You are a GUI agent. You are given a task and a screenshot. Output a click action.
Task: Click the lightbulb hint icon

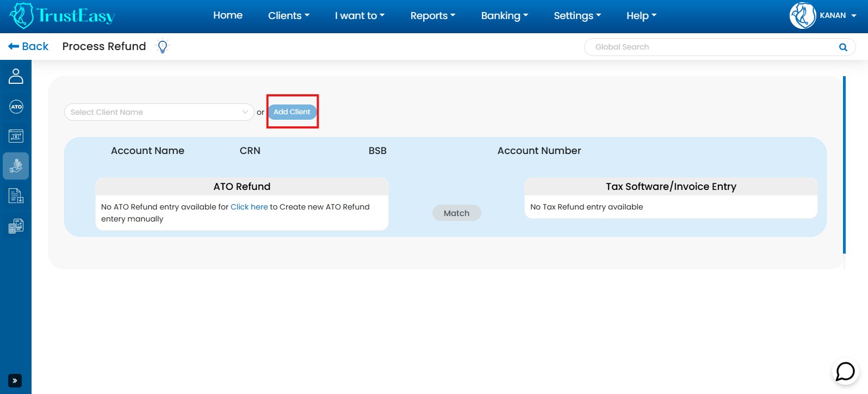click(162, 47)
